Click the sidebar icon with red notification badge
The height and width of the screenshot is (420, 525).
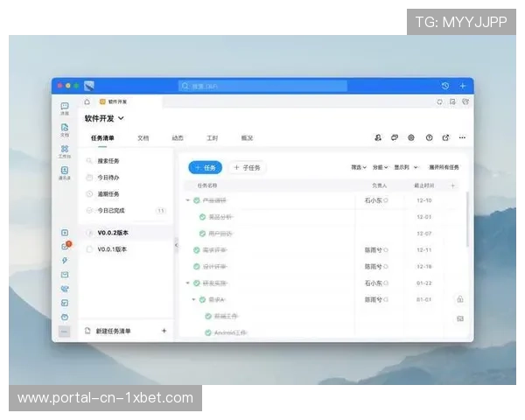coord(66,246)
